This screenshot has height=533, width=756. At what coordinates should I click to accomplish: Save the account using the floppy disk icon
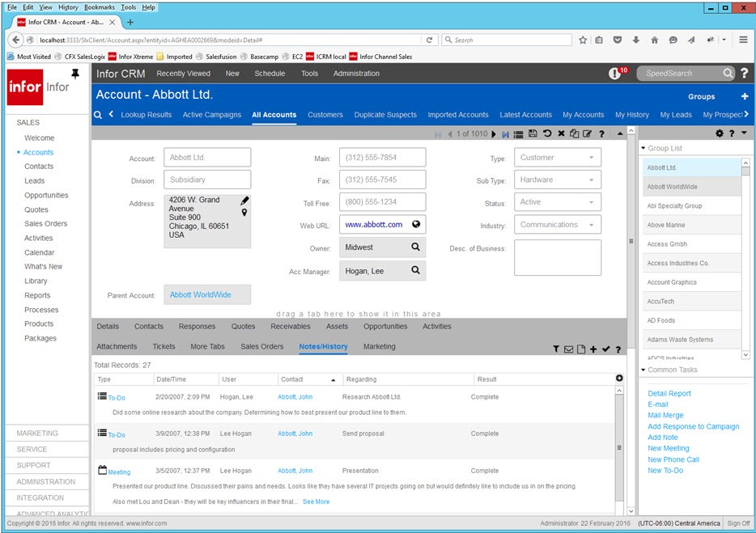pos(533,133)
